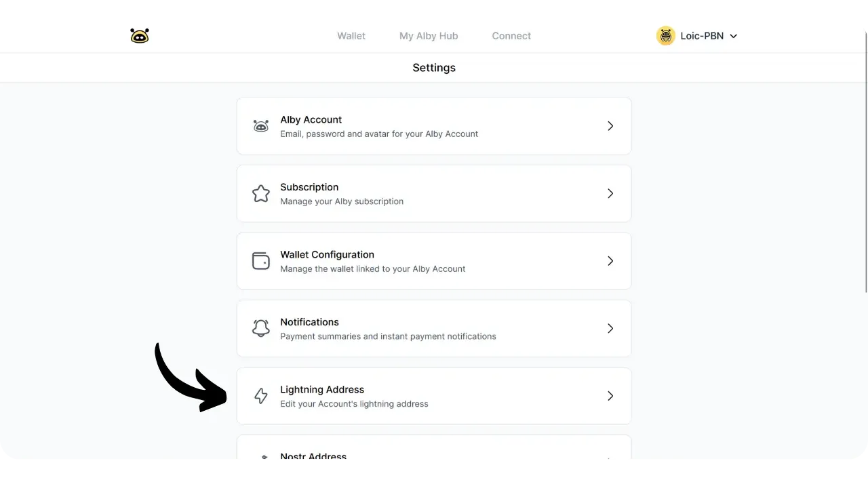Expand the Lightning Address chevron
Screen dimensions: 868x480
610,396
